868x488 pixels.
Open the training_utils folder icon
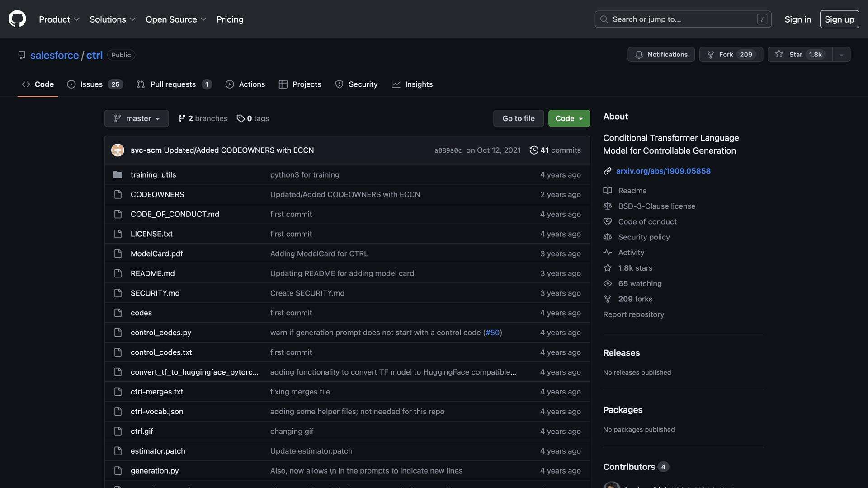(118, 174)
